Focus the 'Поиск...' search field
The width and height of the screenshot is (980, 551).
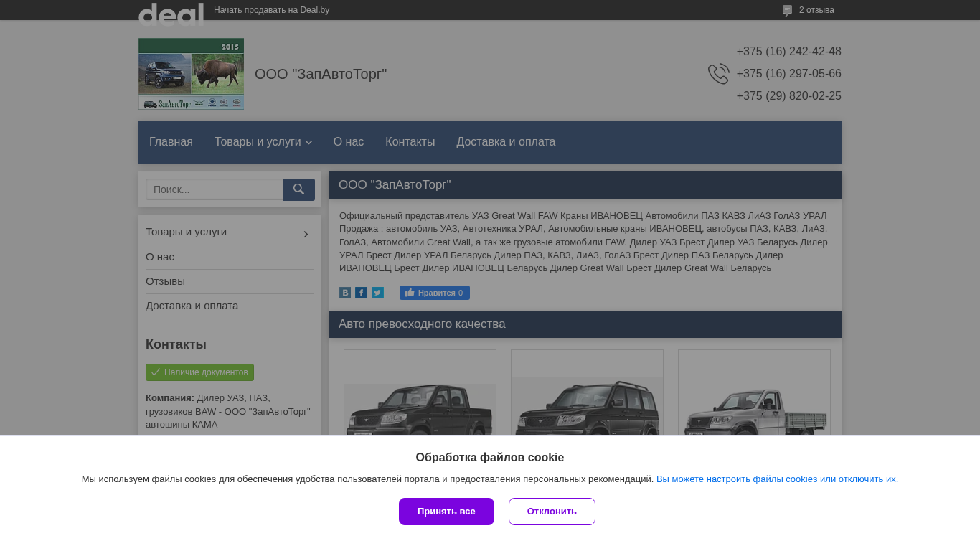(215, 189)
